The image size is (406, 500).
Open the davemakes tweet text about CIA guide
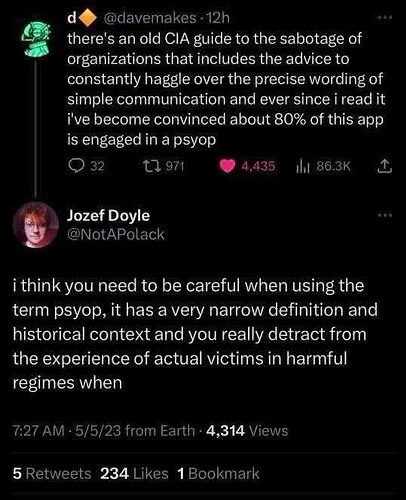coord(226,89)
